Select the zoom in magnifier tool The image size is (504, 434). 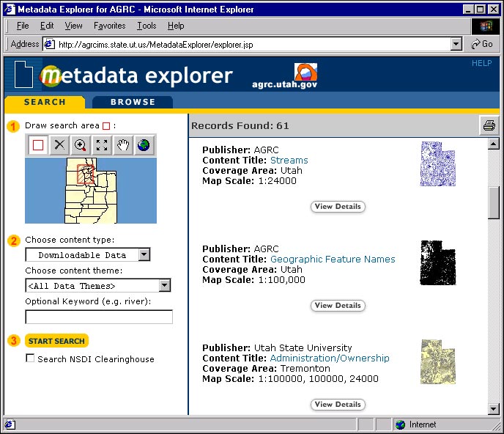(81, 145)
